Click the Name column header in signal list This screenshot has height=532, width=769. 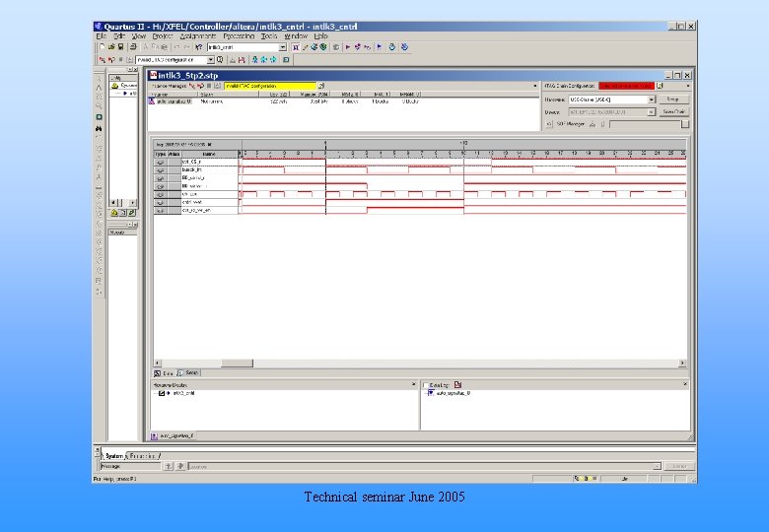209,154
